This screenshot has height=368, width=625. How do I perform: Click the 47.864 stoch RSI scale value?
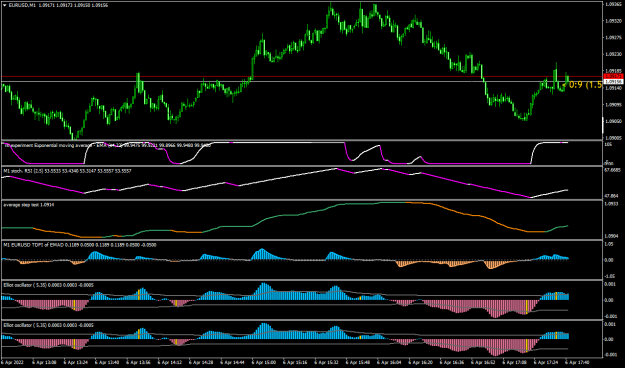(612, 196)
